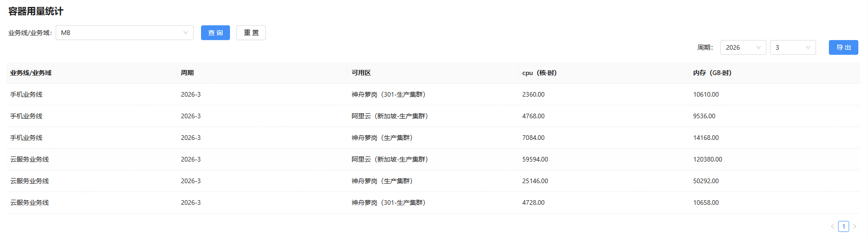The image size is (868, 237).
Task: Click the 周期 column header
Action: point(187,73)
